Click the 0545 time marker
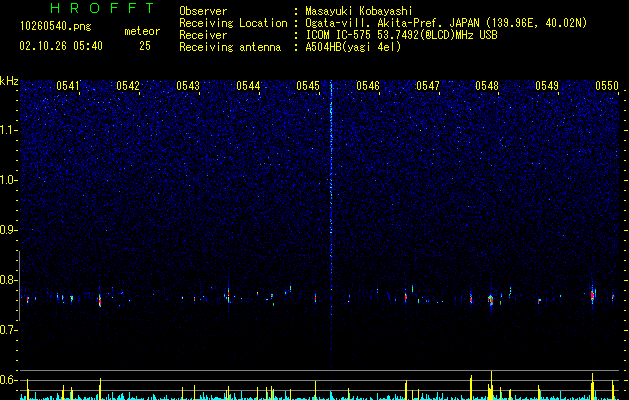 pos(308,86)
